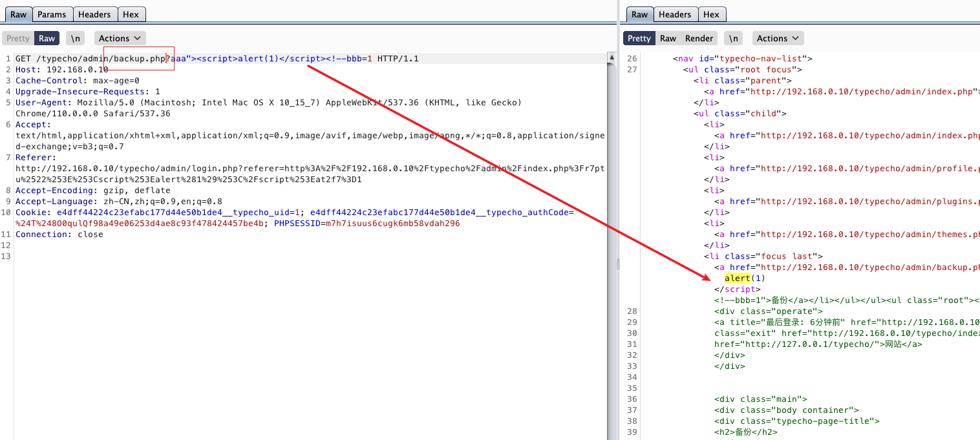Open the response Headers tab
The width and height of the screenshot is (980, 440).
click(x=675, y=14)
